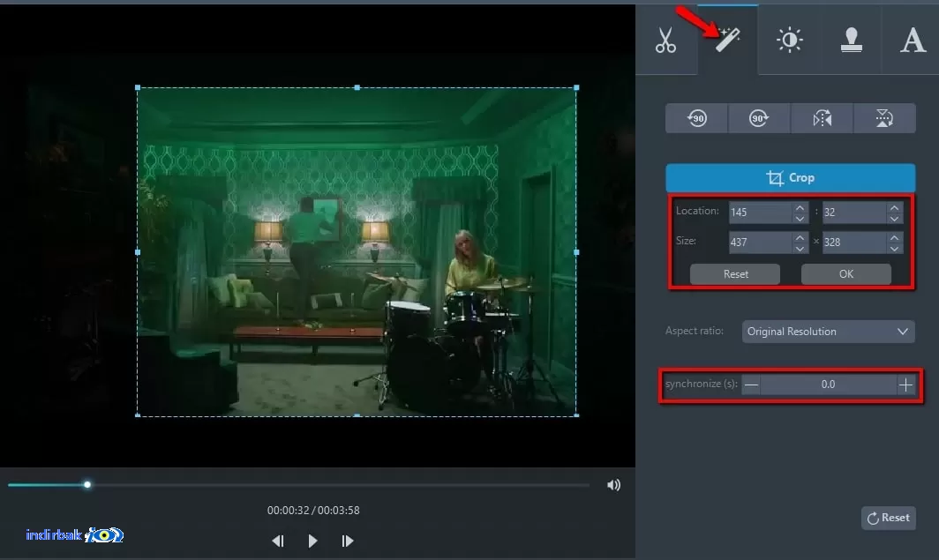
Task: Click the Location Y field showing 32
Action: point(854,213)
